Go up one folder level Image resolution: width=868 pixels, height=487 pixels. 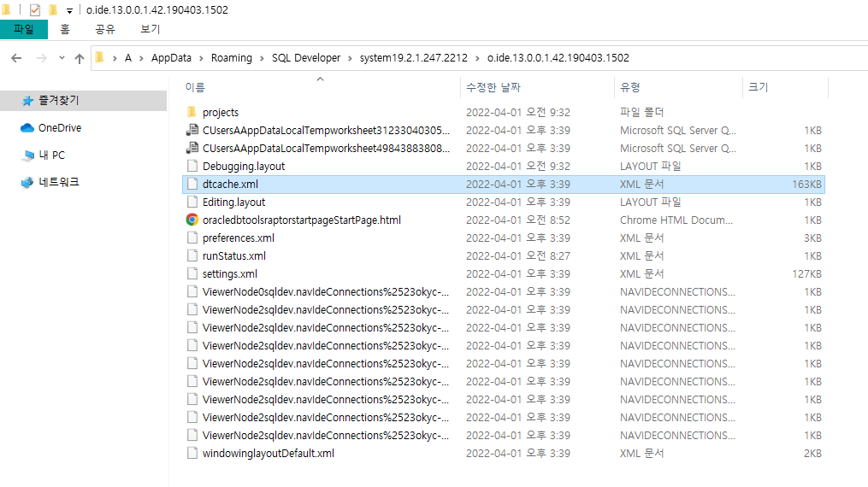click(80, 59)
